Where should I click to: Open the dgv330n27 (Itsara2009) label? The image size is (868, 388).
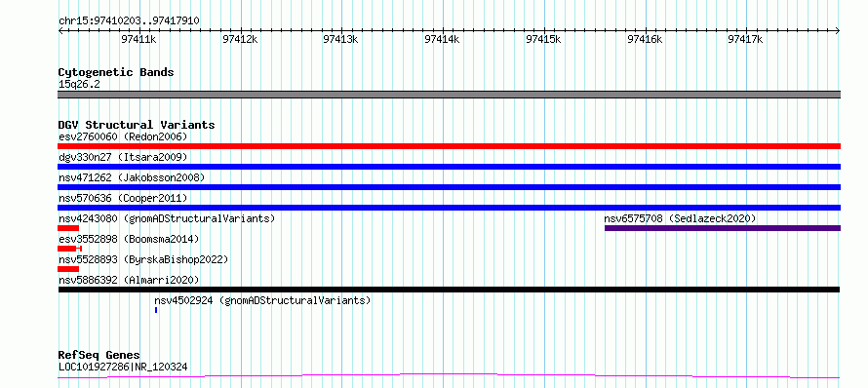click(123, 157)
